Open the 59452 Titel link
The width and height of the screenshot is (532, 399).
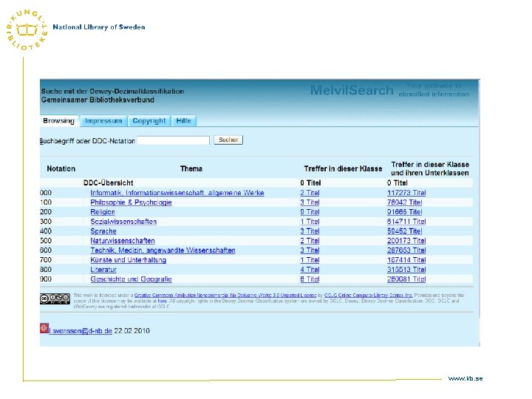pos(404,231)
